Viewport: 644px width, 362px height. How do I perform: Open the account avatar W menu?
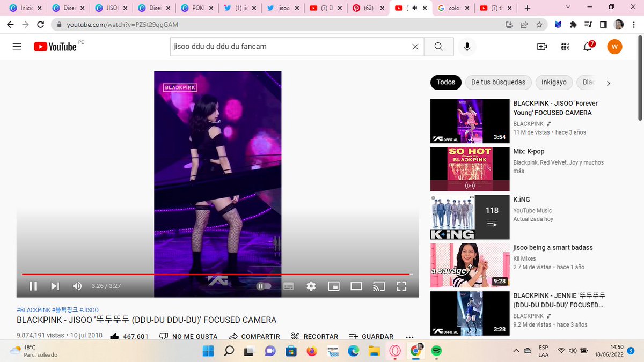coord(614,47)
